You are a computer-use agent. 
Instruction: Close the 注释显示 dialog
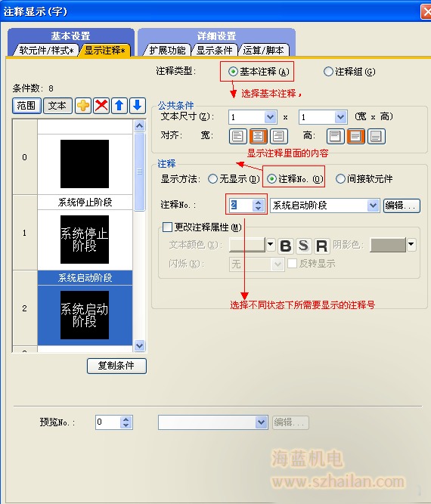[x=426, y=12]
